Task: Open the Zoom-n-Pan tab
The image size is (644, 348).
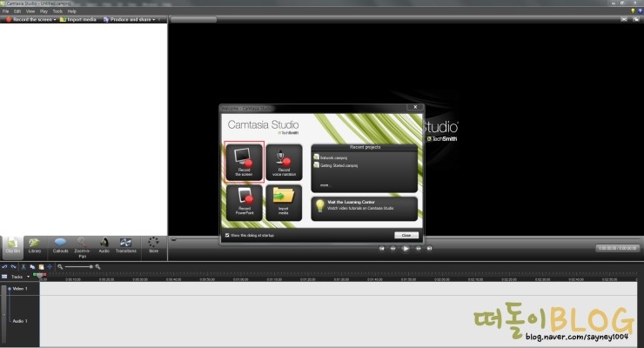Action: pos(82,248)
